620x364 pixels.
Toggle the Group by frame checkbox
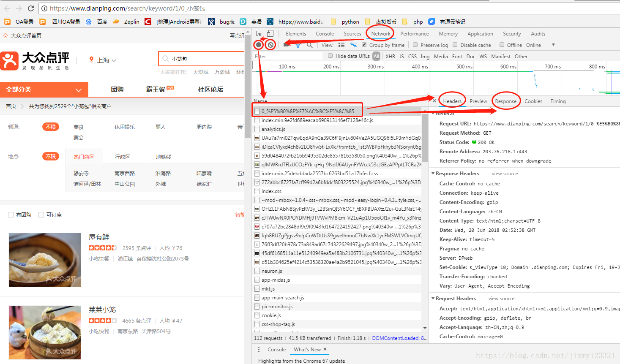coord(364,45)
